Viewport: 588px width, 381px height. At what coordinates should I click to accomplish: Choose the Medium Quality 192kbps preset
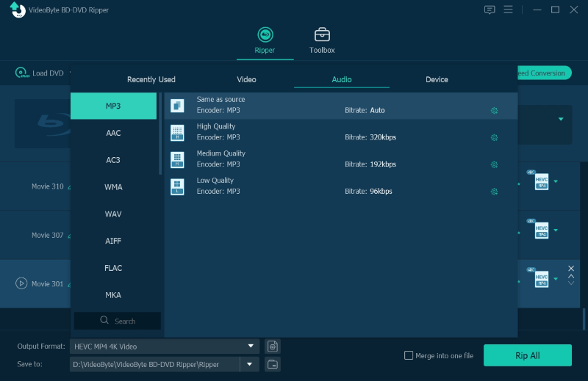click(341, 160)
